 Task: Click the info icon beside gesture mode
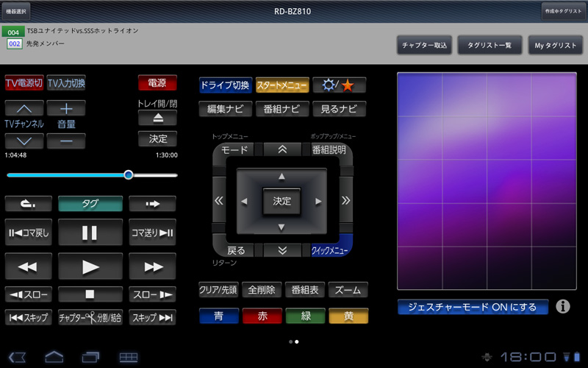563,306
